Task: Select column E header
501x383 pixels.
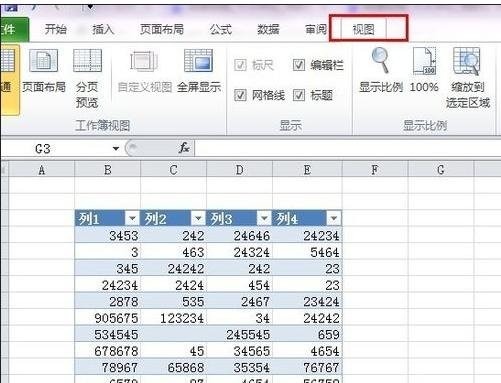Action: 307,170
